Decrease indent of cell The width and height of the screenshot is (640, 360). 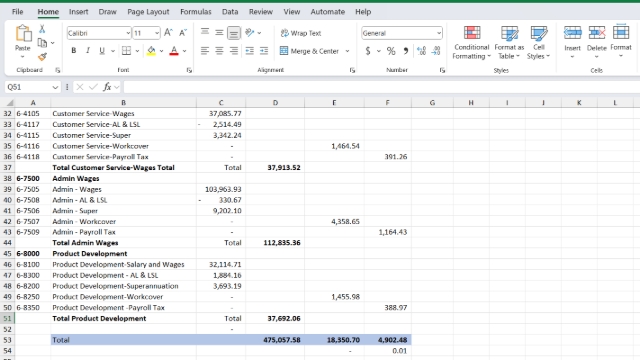(x=249, y=51)
